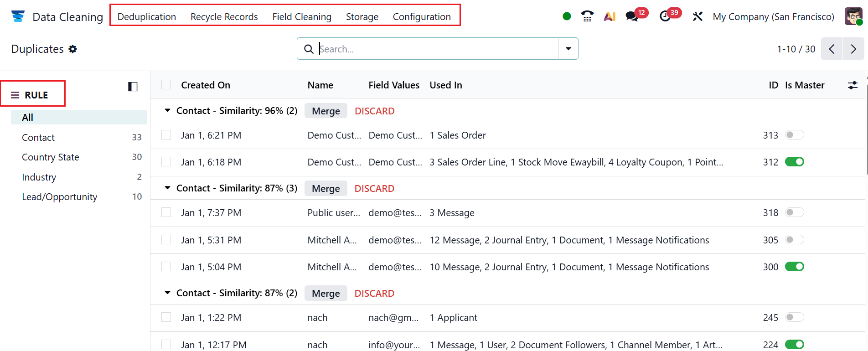The image size is (868, 351).
Task: Click the Data Cleaning app logo icon
Action: tap(18, 16)
